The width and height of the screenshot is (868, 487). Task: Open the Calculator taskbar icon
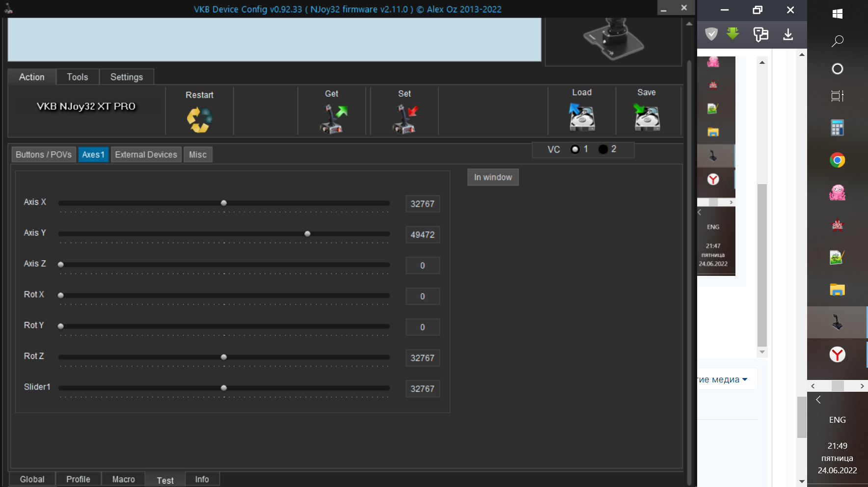pyautogui.click(x=838, y=128)
